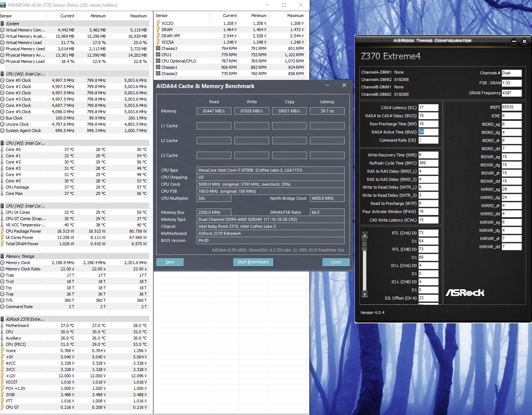The width and height of the screenshot is (532, 415).
Task: Click the CPU Package Power lightning icon
Action: [3, 231]
